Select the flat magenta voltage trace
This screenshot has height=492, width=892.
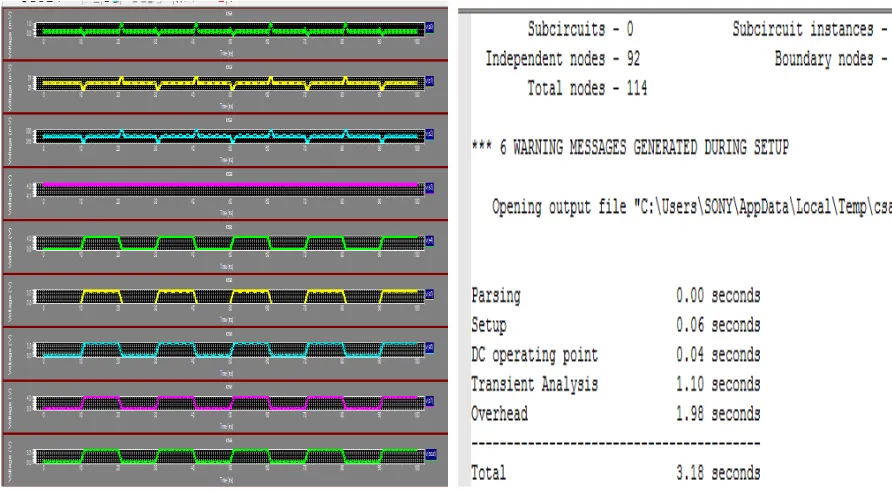click(x=230, y=189)
